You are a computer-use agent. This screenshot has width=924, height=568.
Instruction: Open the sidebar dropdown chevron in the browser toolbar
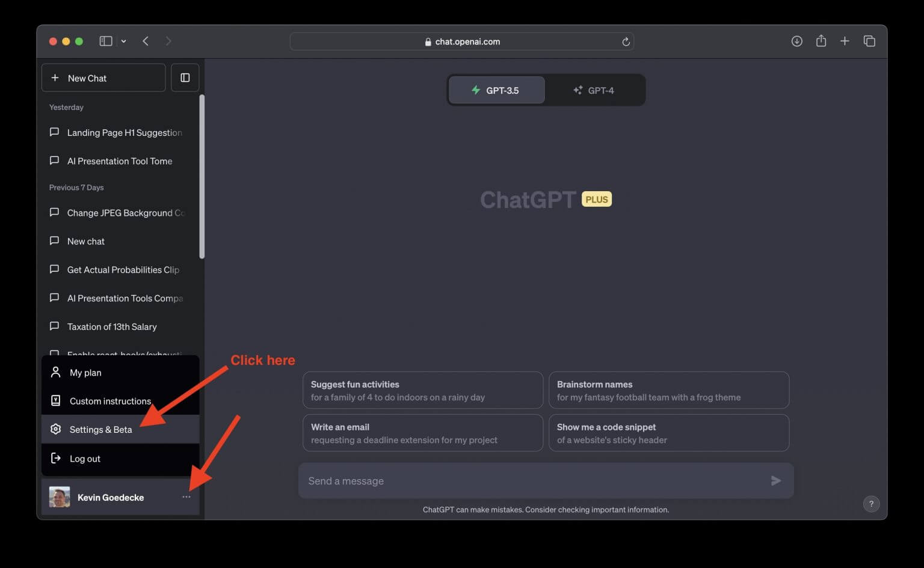(x=124, y=41)
